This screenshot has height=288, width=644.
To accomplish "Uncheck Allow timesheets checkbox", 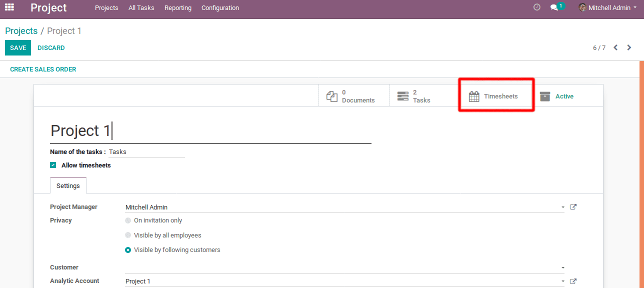I will tap(53, 165).
